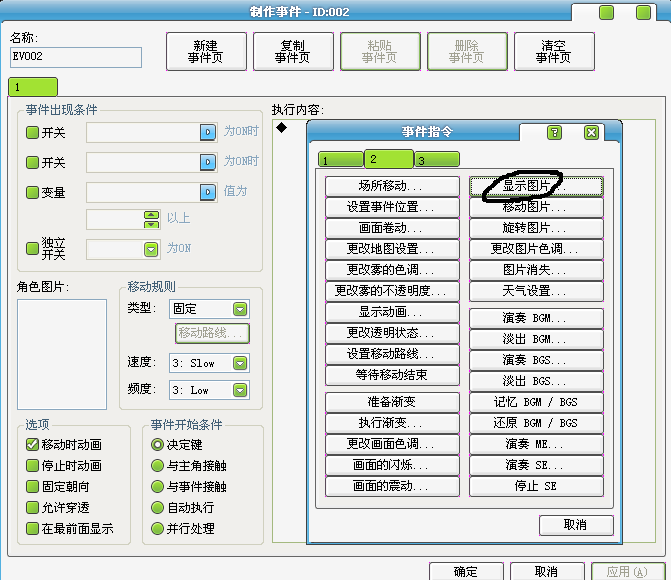Click 清空事件页 button
The image size is (671, 580).
[554, 51]
